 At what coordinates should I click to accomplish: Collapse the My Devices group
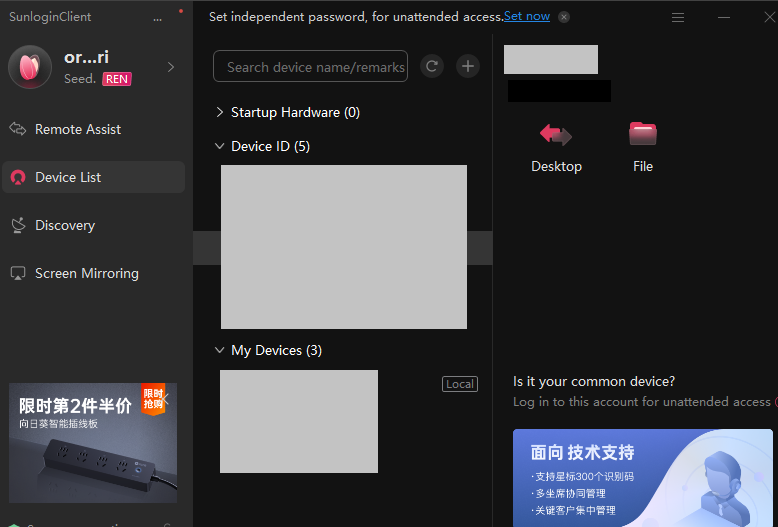point(219,350)
